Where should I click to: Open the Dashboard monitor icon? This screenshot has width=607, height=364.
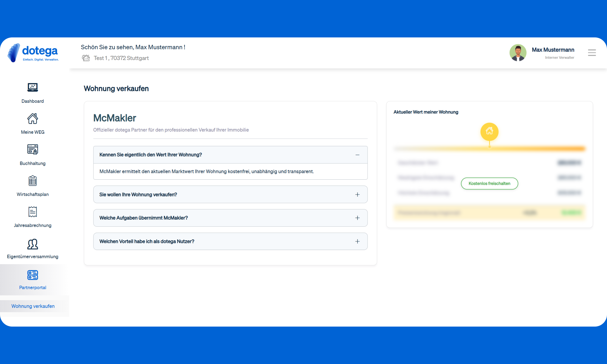tap(32, 87)
